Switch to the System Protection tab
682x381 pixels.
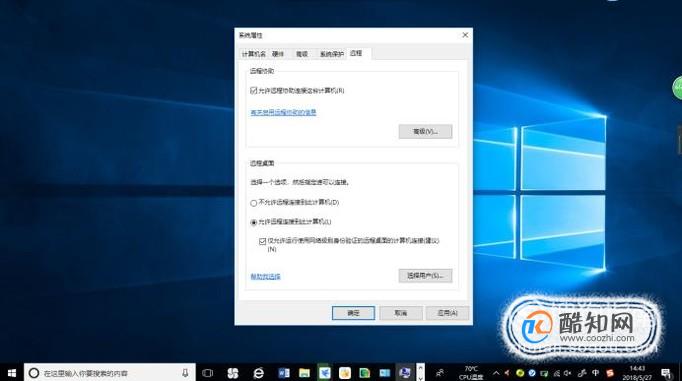coord(331,54)
